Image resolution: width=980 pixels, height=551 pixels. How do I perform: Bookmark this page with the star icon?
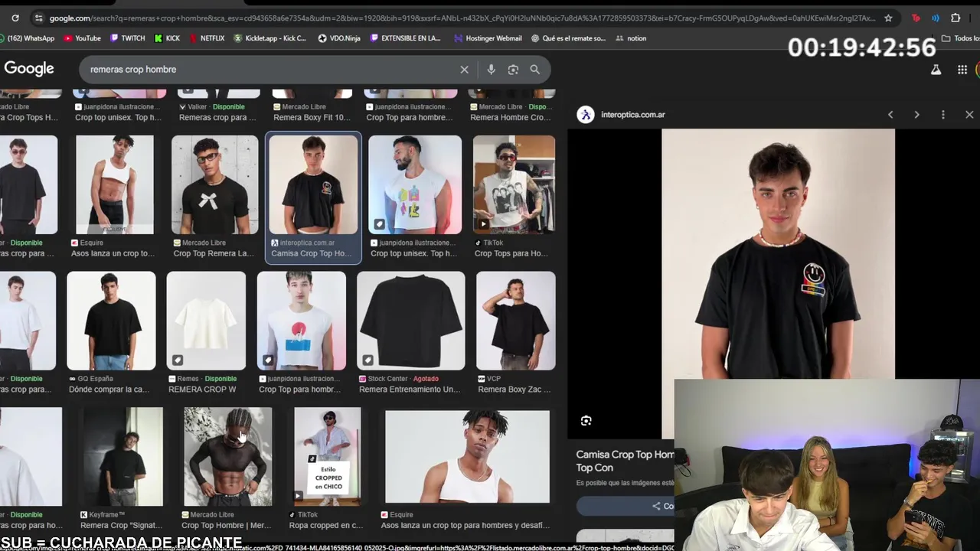888,18
